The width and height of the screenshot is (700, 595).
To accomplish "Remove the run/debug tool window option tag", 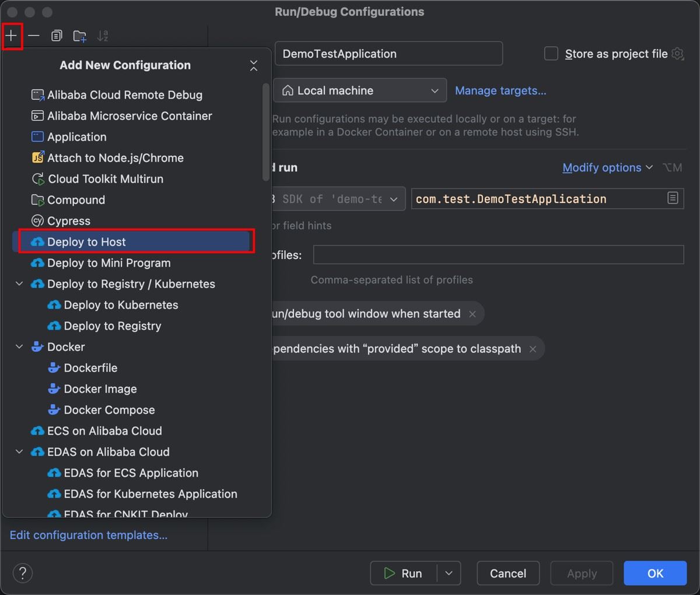I will pyautogui.click(x=473, y=314).
